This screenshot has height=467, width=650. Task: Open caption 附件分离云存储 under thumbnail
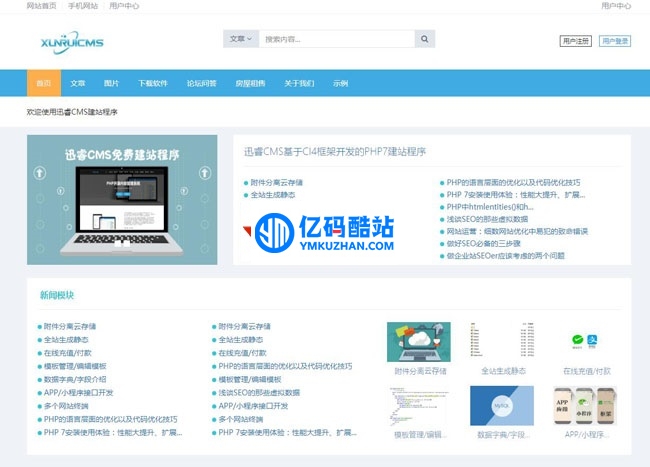[x=420, y=371]
